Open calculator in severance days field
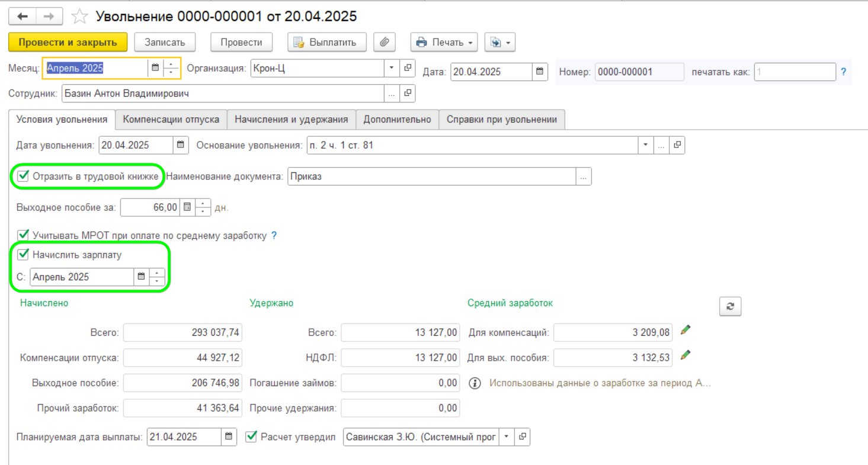This screenshot has width=868, height=465. click(x=187, y=207)
